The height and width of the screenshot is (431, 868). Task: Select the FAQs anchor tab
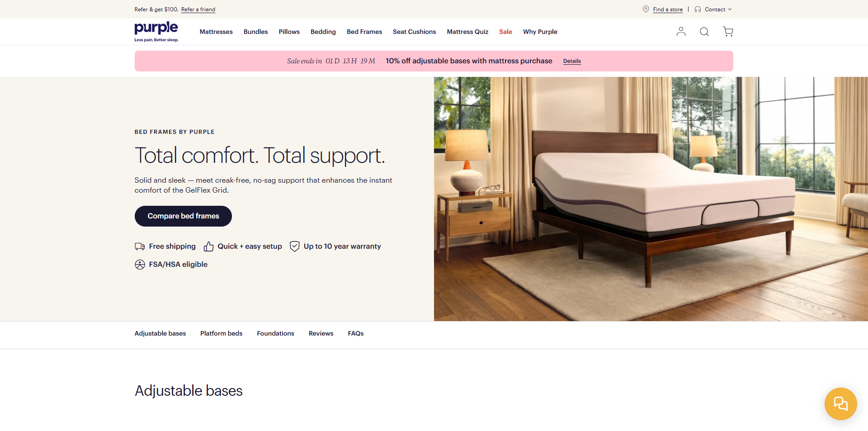coord(356,333)
